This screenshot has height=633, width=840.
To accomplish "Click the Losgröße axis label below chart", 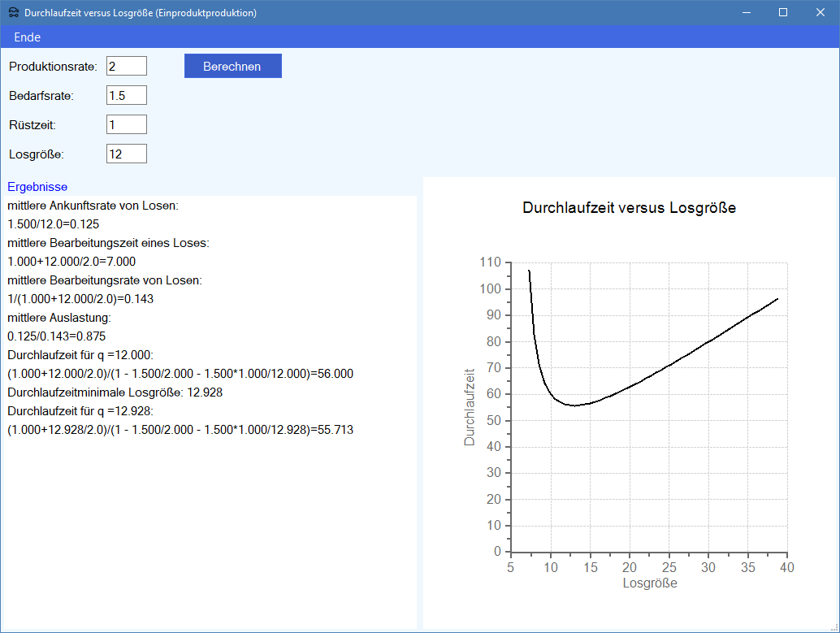I will click(649, 583).
